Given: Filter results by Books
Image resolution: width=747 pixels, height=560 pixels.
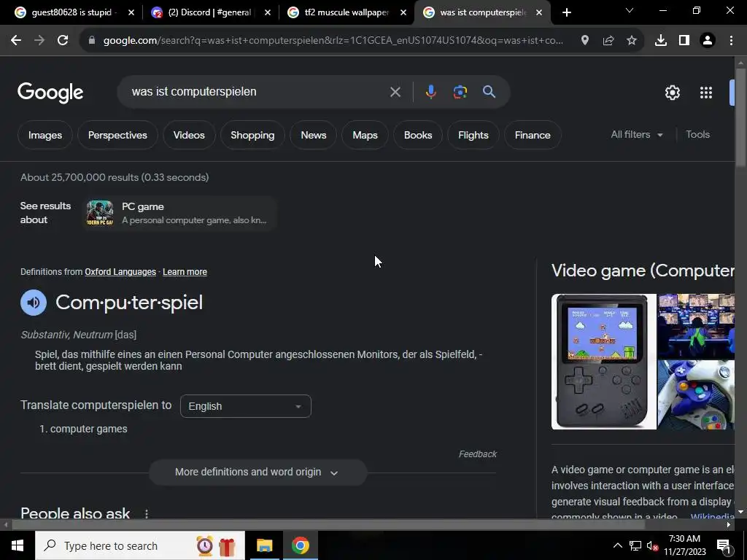Looking at the screenshot, I should [418, 135].
